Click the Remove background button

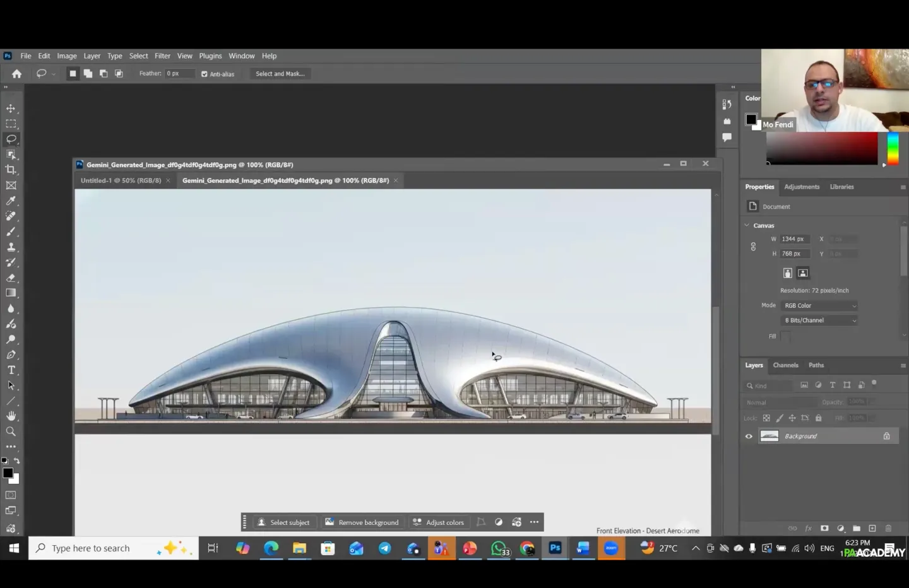coord(362,522)
